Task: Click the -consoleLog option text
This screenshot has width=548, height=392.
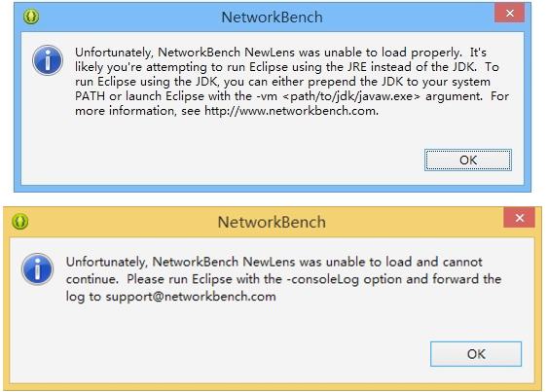Action: (324, 279)
